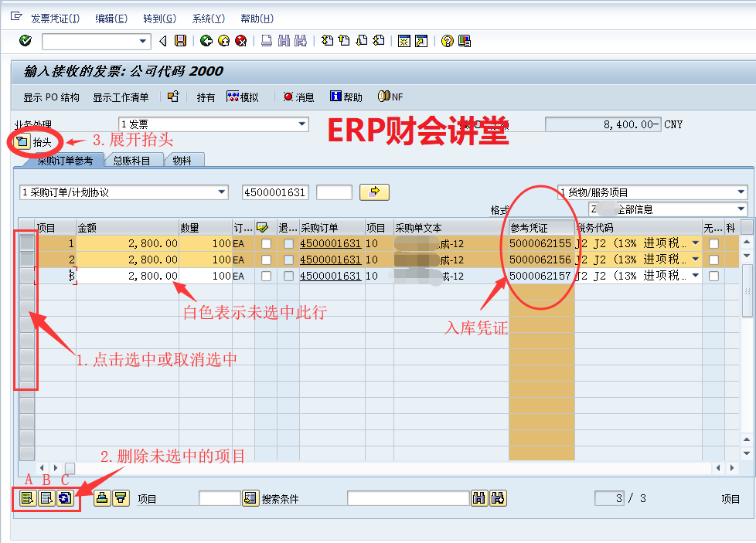
Task: Click the print icon in the toolbar
Action: click(266, 41)
